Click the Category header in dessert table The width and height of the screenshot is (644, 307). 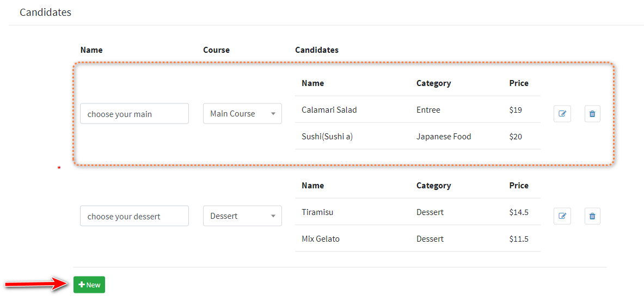pyautogui.click(x=434, y=186)
